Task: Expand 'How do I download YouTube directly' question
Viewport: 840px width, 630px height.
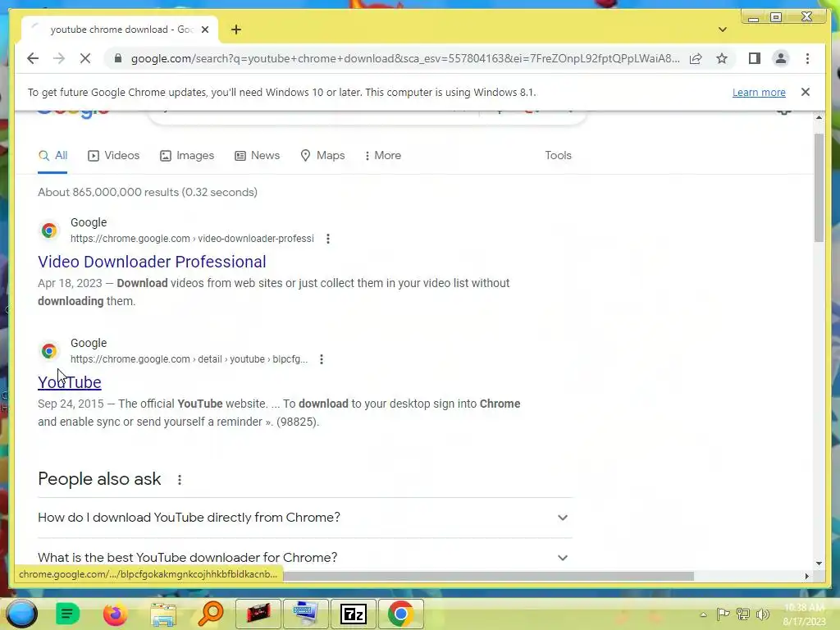Action: [305, 518]
